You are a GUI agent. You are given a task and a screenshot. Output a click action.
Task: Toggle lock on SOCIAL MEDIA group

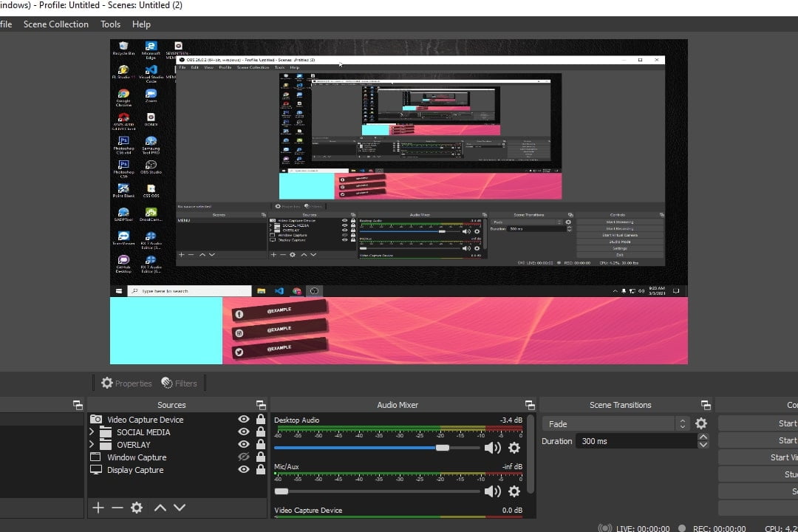[x=261, y=432]
